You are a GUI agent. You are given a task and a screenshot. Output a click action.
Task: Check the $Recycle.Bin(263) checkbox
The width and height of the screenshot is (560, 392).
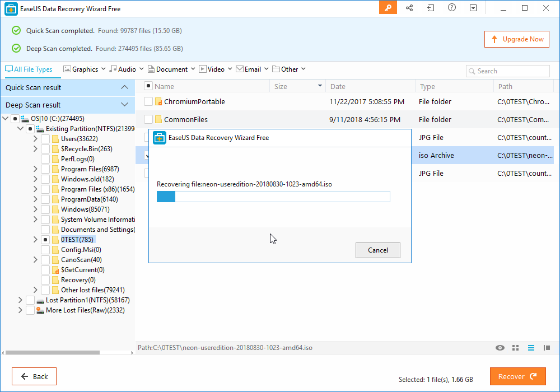click(45, 149)
